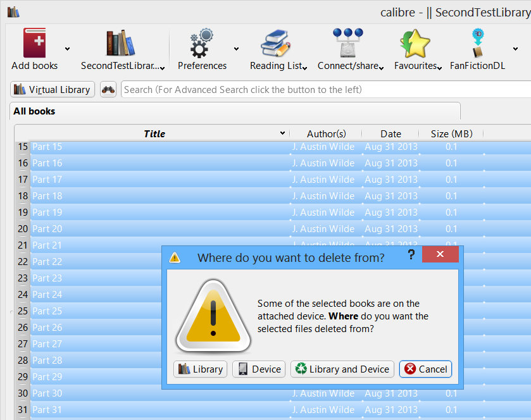Choose Device in the delete dialog
The width and height of the screenshot is (531, 420).
(259, 369)
